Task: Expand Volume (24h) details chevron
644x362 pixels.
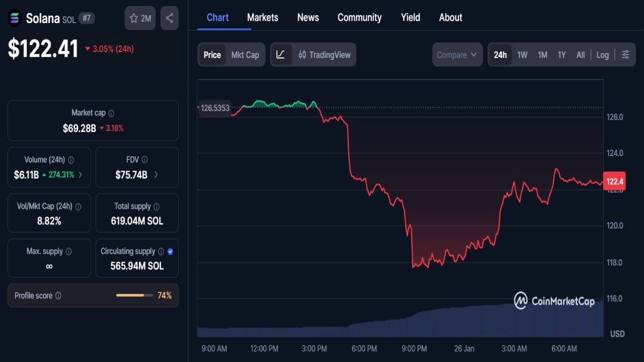Action: pyautogui.click(x=80, y=174)
